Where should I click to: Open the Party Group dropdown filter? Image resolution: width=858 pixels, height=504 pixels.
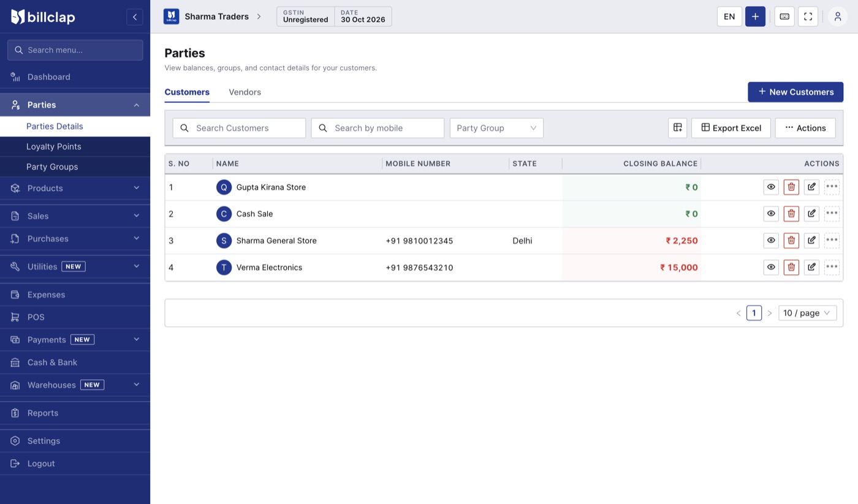(x=496, y=128)
